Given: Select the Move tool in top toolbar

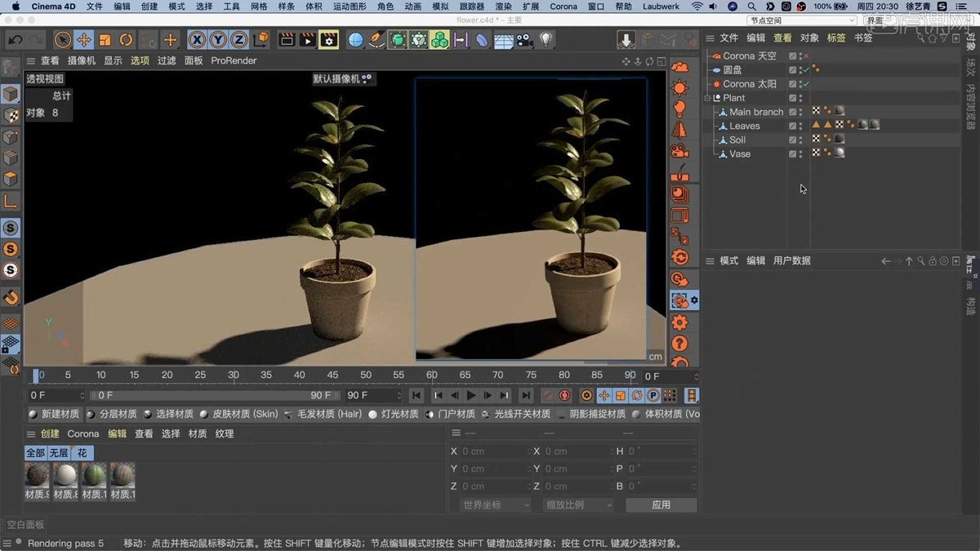Looking at the screenshot, I should pos(83,39).
